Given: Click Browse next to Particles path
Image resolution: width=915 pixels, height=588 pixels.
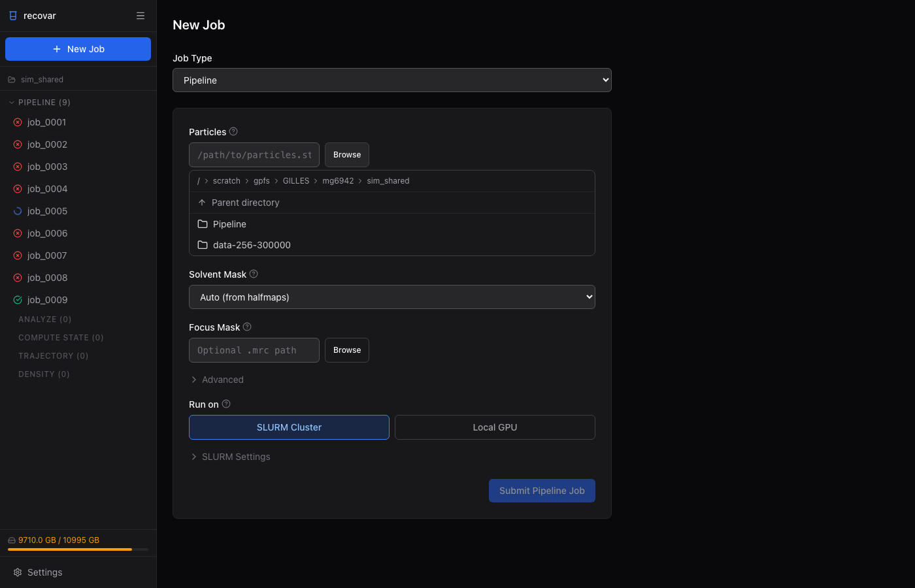Looking at the screenshot, I should (347, 155).
